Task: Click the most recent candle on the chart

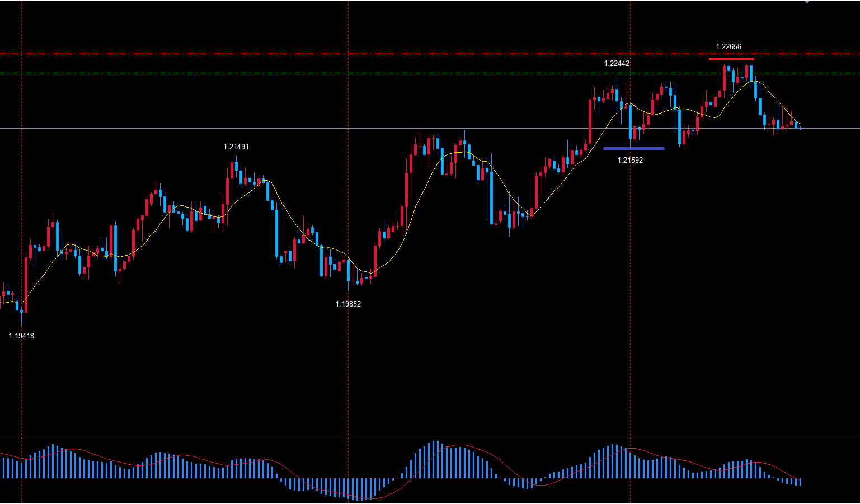Action: click(800, 128)
